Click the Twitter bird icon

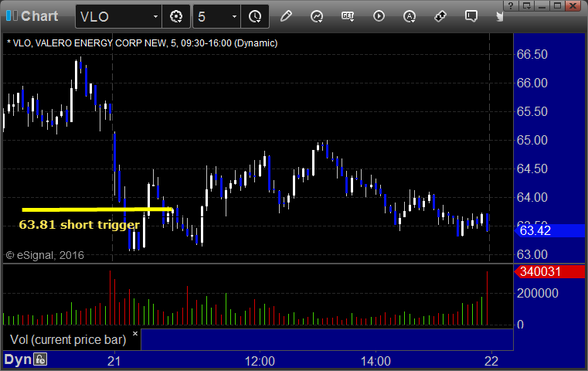pos(499,16)
